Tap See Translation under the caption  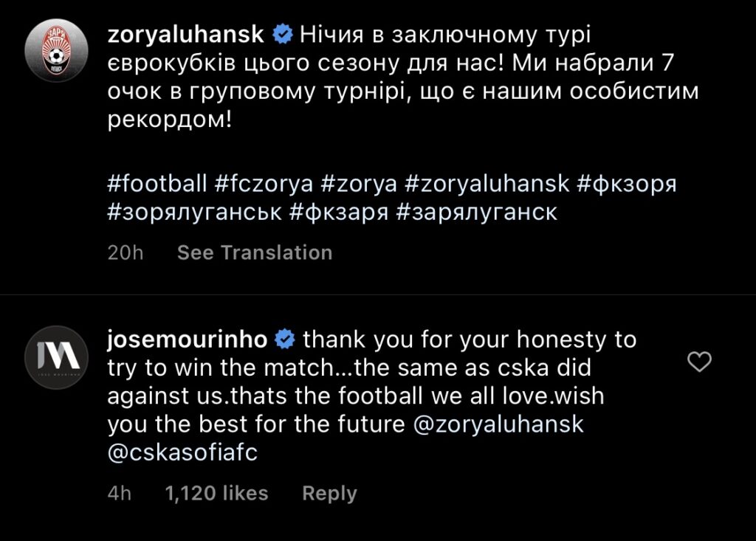tap(255, 252)
